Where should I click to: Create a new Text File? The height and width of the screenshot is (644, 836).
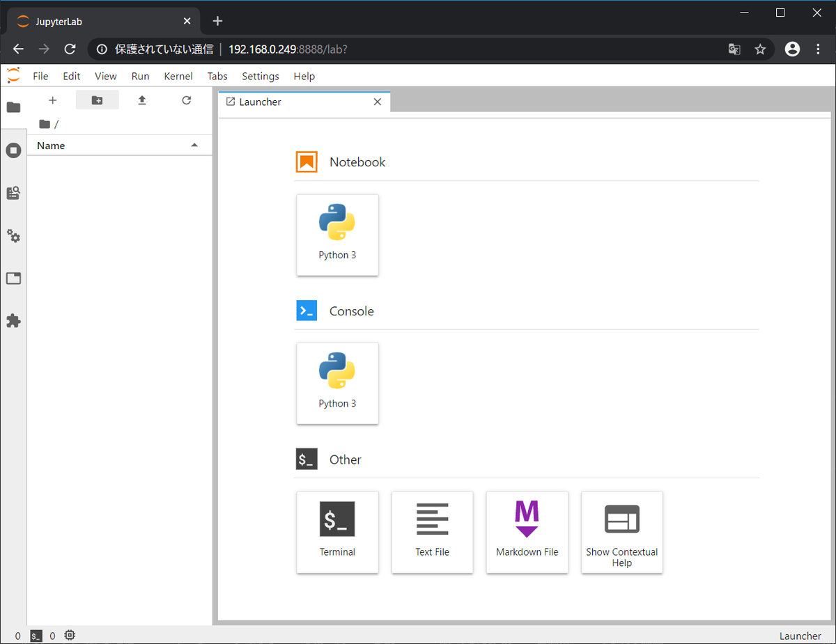coord(432,532)
